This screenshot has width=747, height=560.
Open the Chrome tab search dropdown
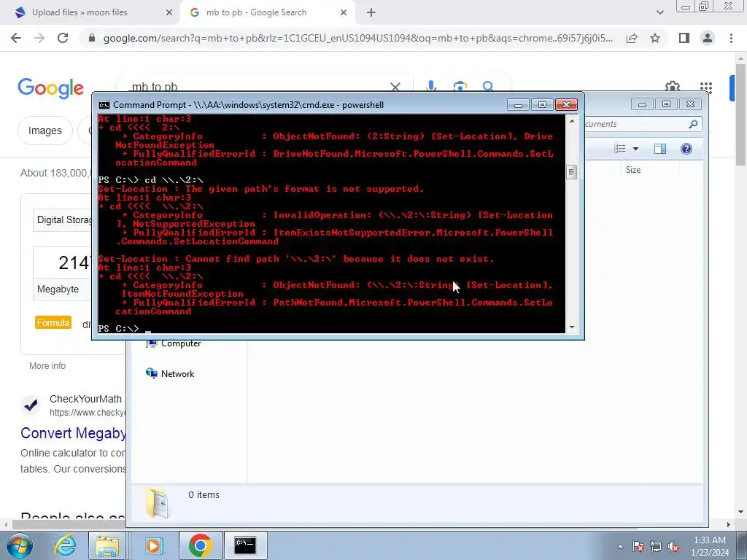click(x=659, y=13)
